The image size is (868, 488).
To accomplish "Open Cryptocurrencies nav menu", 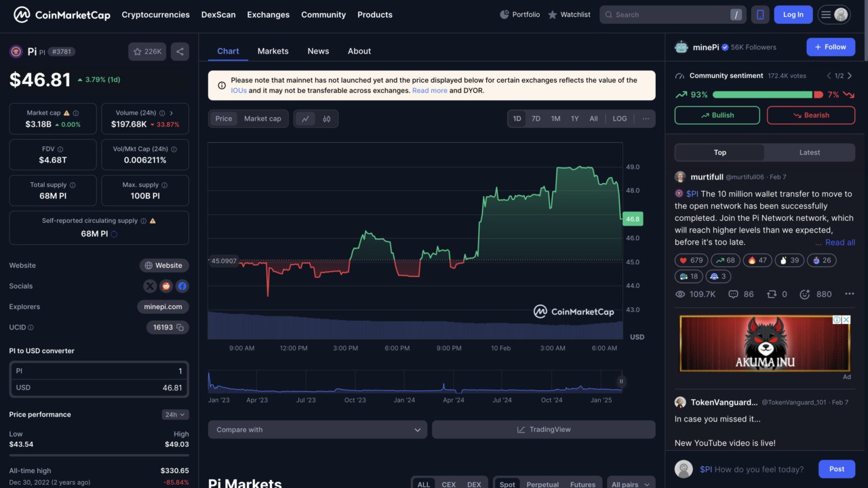I will [x=156, y=14].
